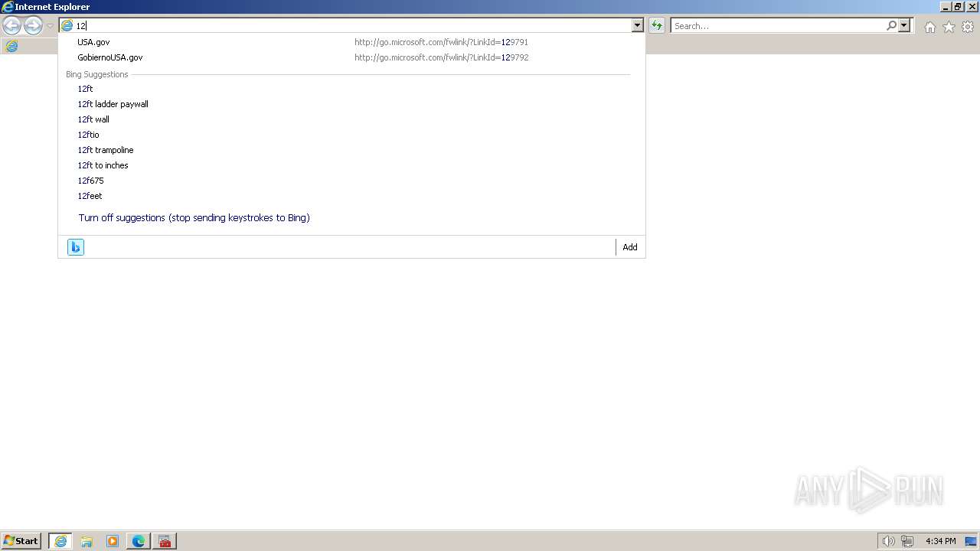Viewport: 980px width, 551px height.
Task: Choose the '12ft' Bing suggestion
Action: (352, 89)
